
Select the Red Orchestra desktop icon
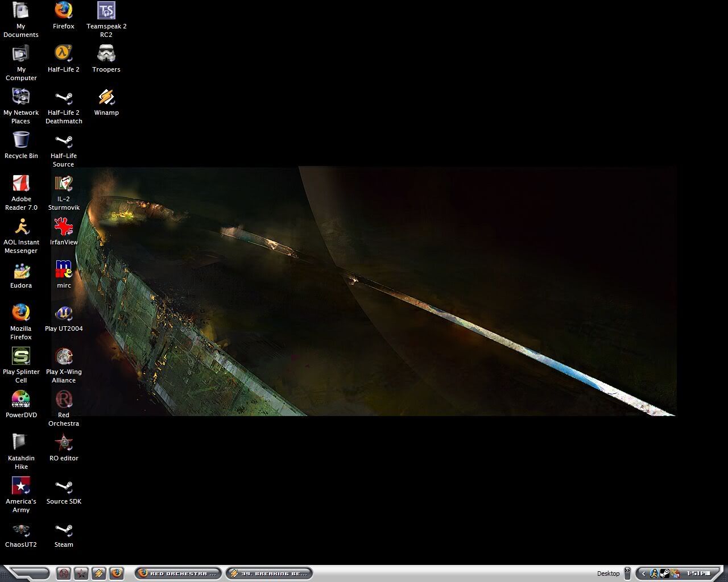pyautogui.click(x=64, y=409)
